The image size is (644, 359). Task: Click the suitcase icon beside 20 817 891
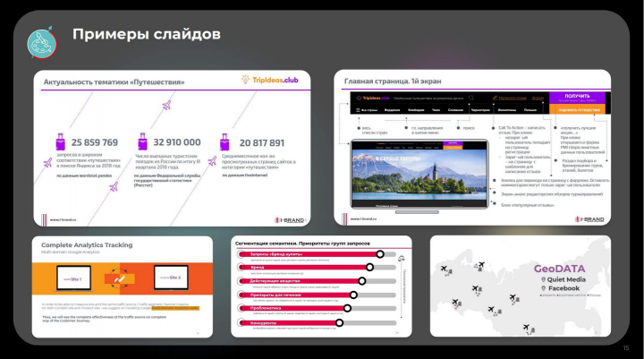[225, 142]
